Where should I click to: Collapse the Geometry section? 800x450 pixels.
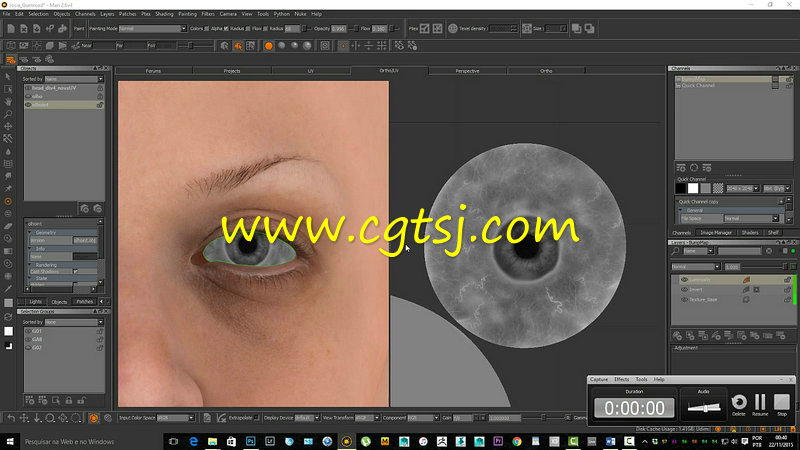coord(30,232)
